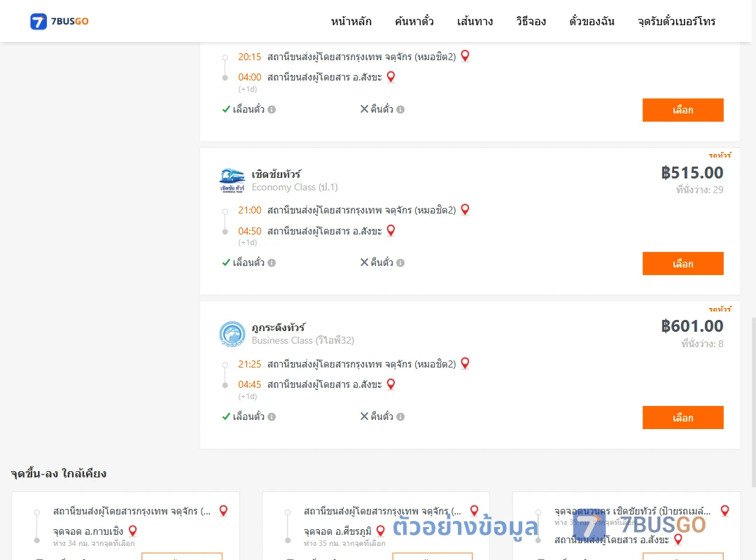756x560 pixels.
Task: Open the ค้นหาตั๋ว menu item
Action: coord(414,21)
